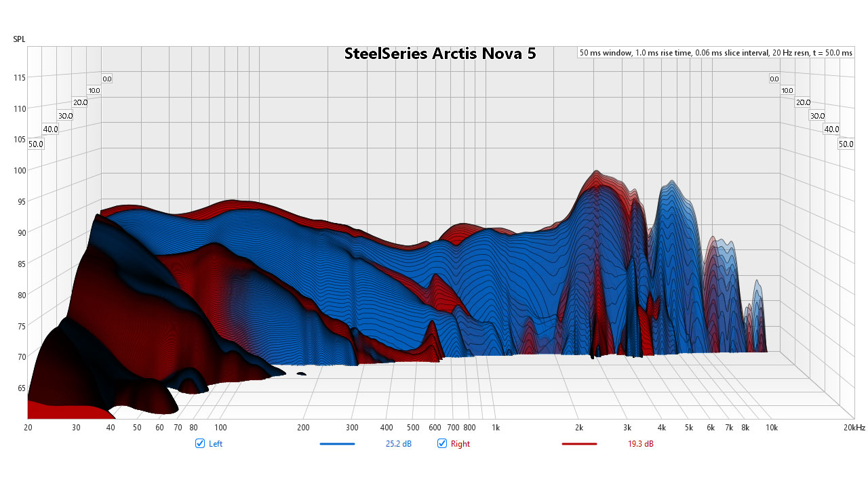Click the 19.3 dB Right value
Image resolution: width=868 pixels, height=488 pixels.
click(x=641, y=444)
